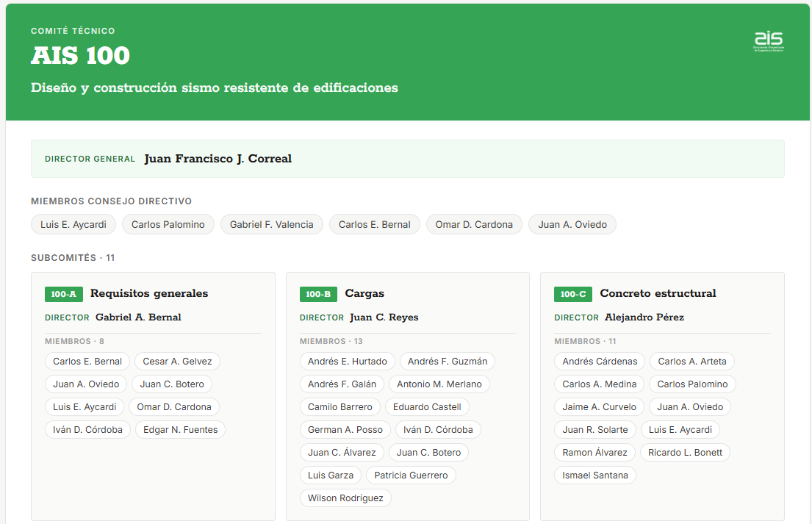Select Luis E. Aycardi in Consejo Directivo

click(73, 224)
